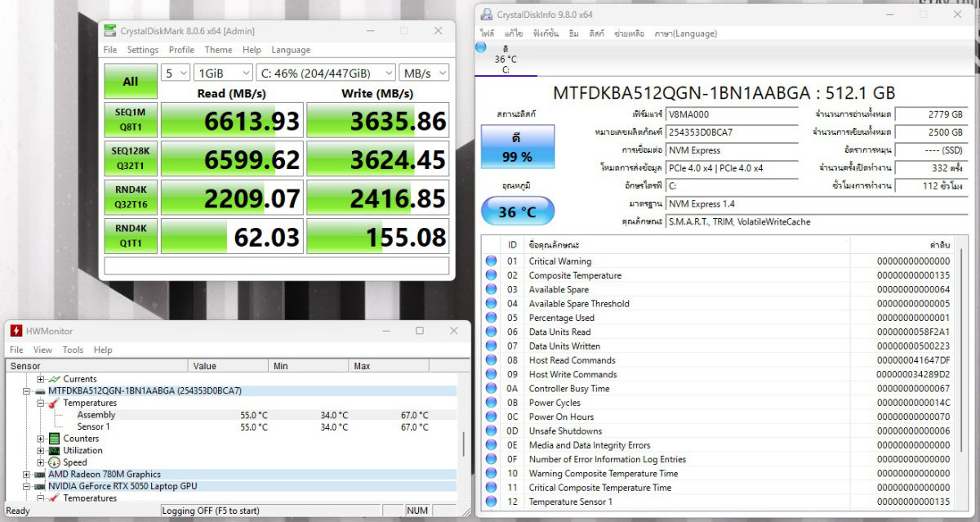Collapse the NVIDIA GeForce RTX 5050 node
980x522 pixels.
[x=26, y=486]
